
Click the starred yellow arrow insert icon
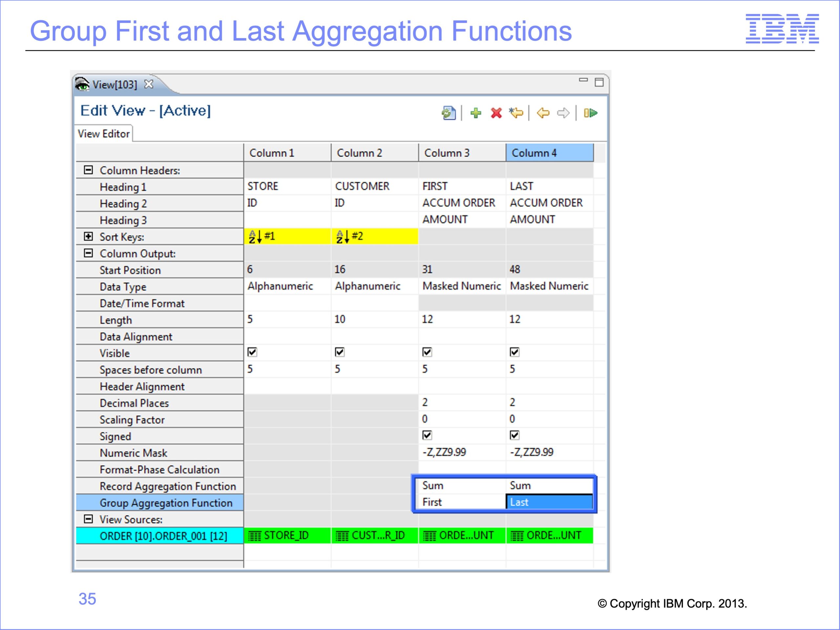click(x=516, y=113)
